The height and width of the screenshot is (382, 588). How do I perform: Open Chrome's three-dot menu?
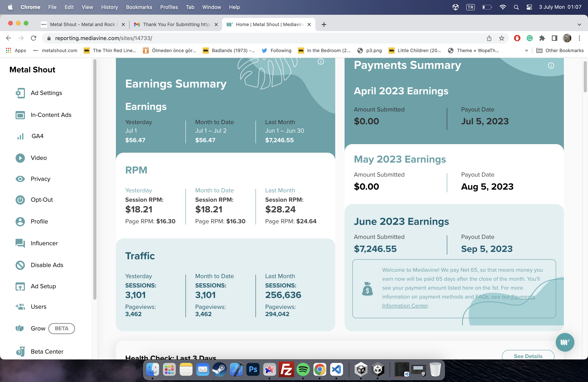[579, 38]
